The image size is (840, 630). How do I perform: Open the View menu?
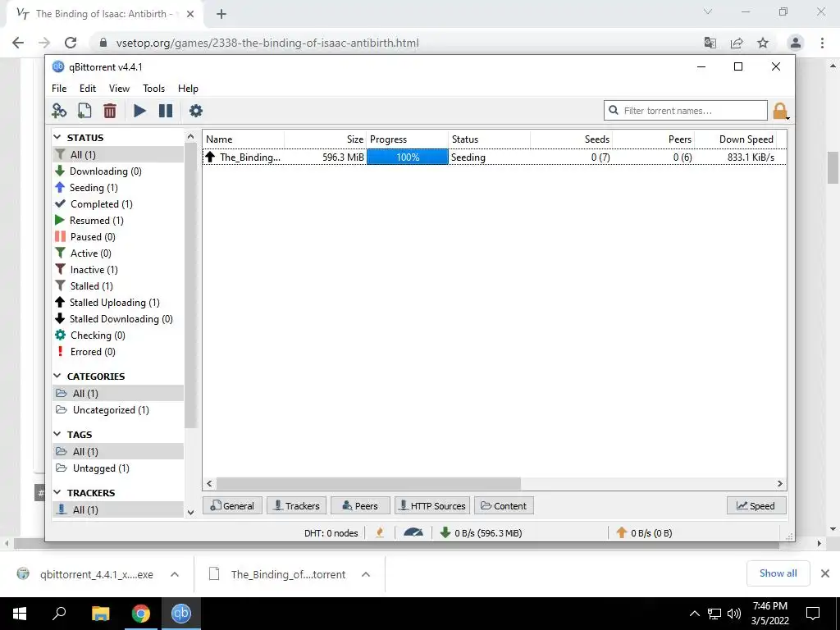[119, 89]
